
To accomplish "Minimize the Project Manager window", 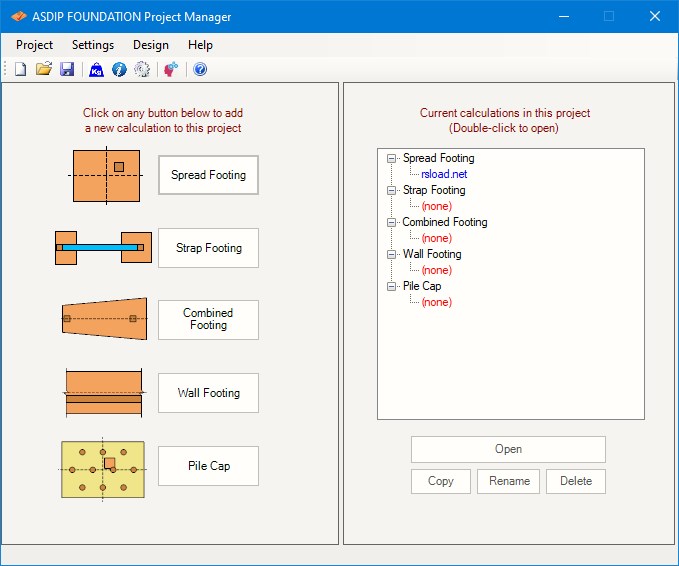I will [564, 16].
